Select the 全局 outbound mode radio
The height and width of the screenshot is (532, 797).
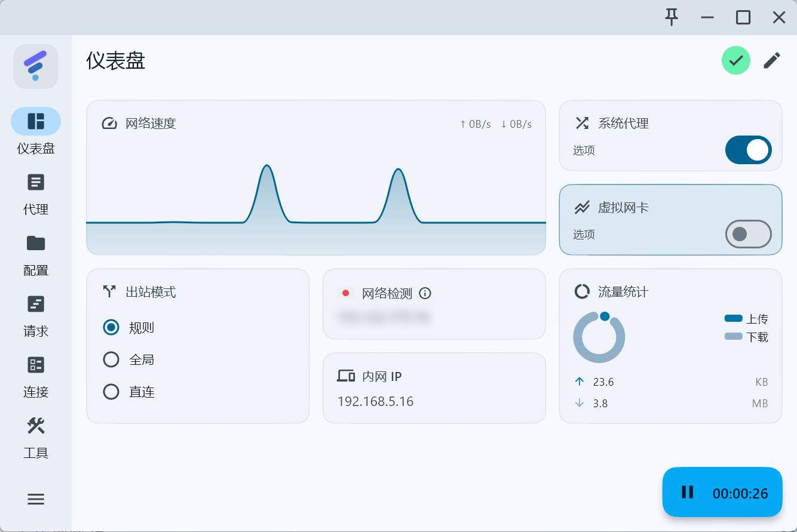tap(111, 359)
